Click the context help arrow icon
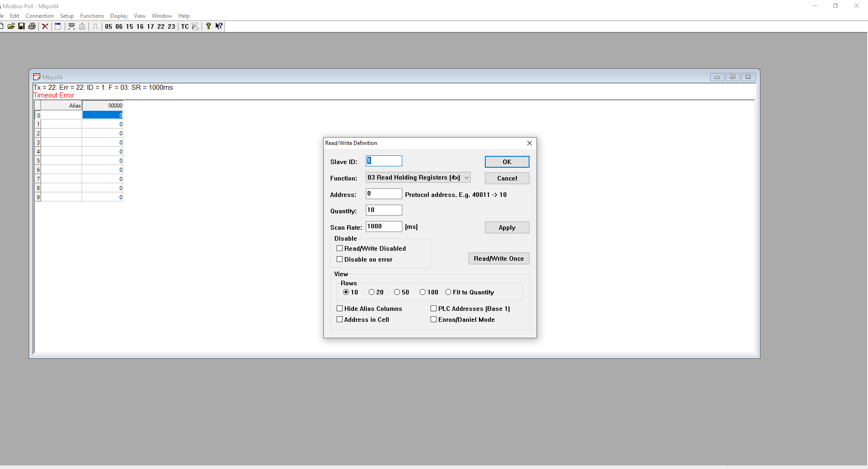 point(219,26)
